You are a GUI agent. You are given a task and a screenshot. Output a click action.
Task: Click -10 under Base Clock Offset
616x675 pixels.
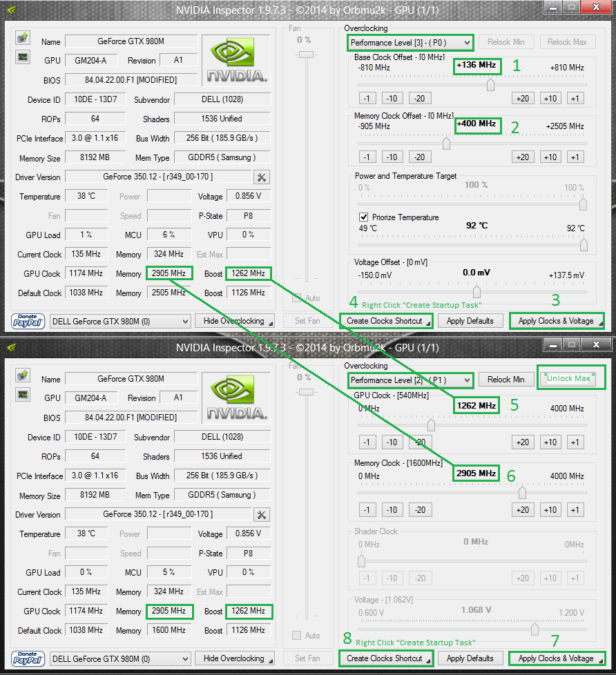(392, 99)
